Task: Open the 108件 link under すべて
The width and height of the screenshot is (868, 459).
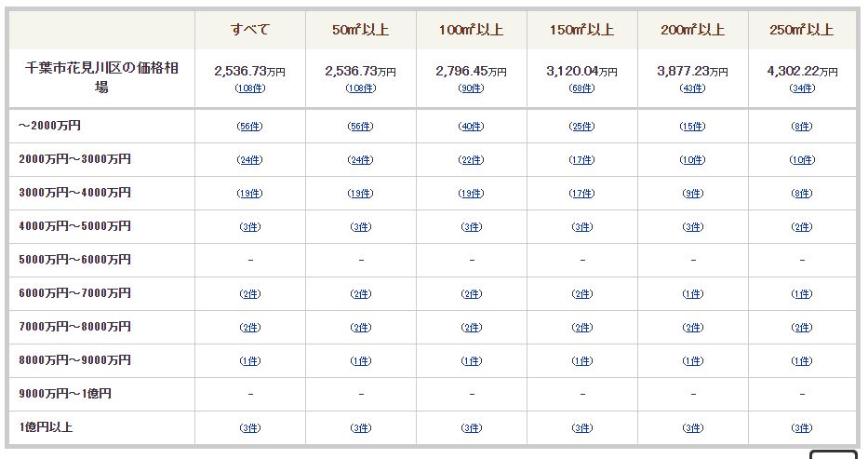Action: tap(250, 88)
